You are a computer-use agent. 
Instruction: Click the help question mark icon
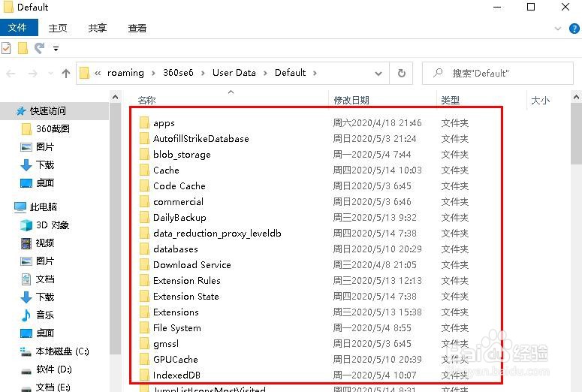(x=574, y=29)
